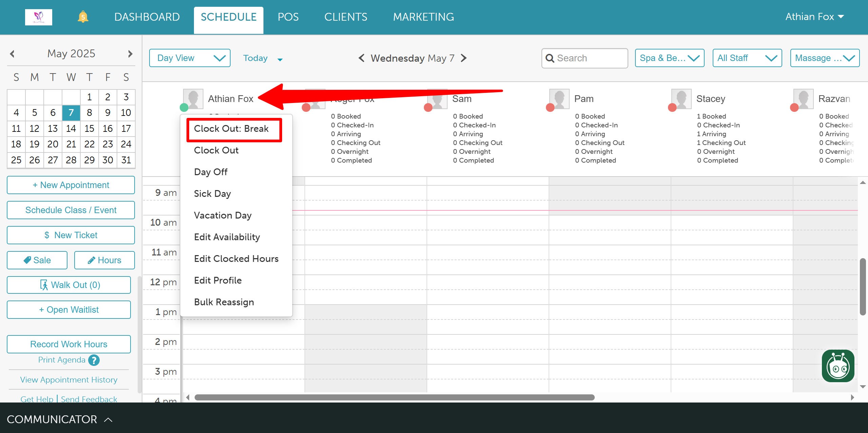Go to previous month in mini calendar
The image size is (868, 433).
(13, 54)
